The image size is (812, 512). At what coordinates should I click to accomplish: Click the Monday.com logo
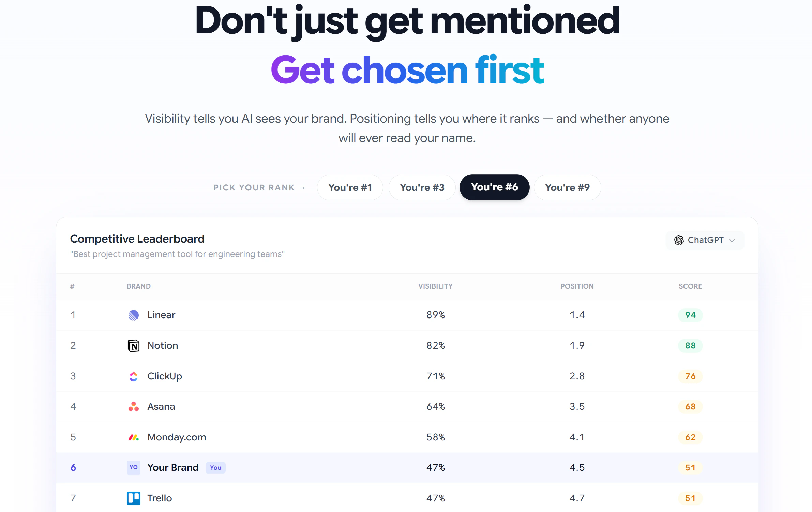[x=134, y=437]
